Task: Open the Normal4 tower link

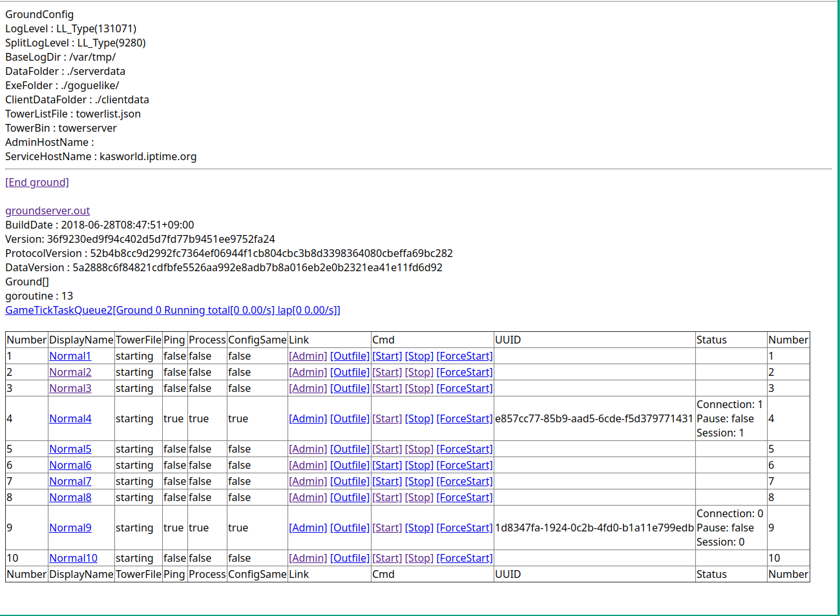Action: [x=70, y=418]
